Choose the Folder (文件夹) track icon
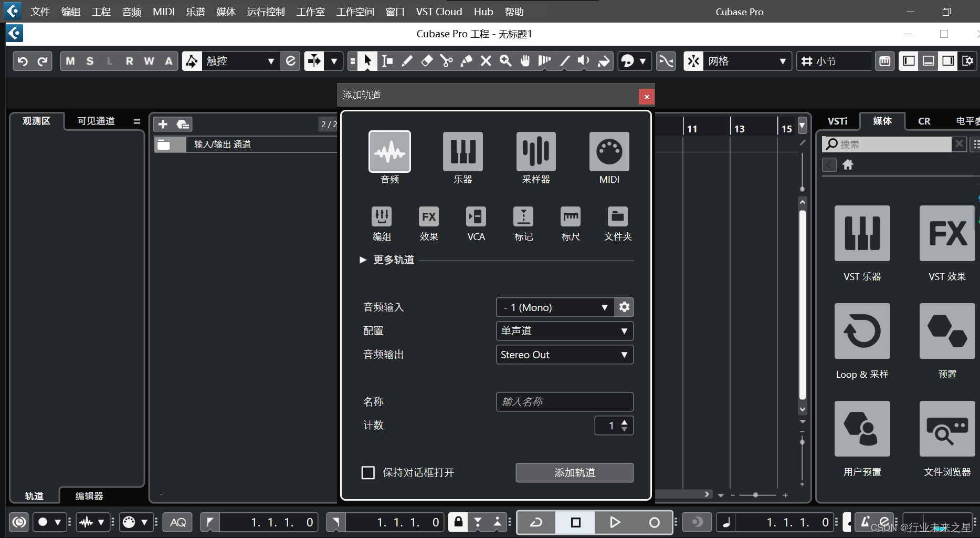The height and width of the screenshot is (538, 980). coord(618,216)
